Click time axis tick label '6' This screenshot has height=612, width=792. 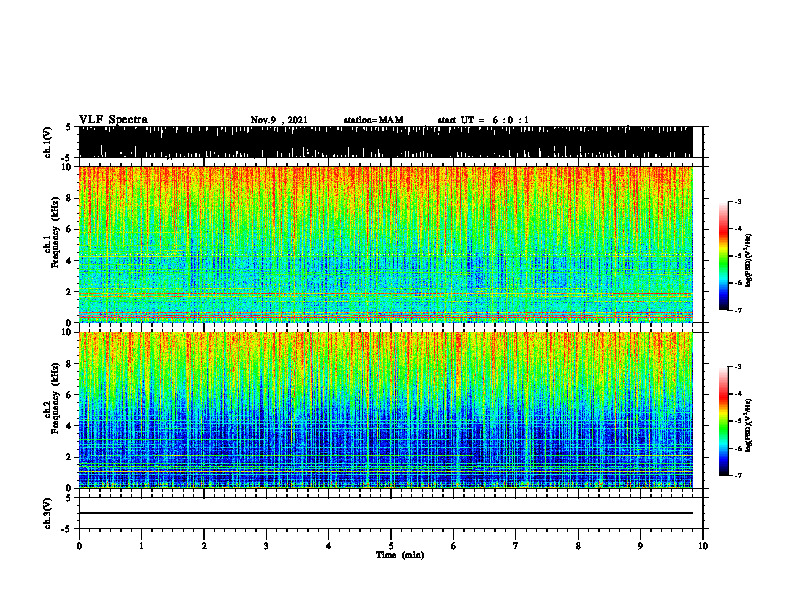click(454, 546)
